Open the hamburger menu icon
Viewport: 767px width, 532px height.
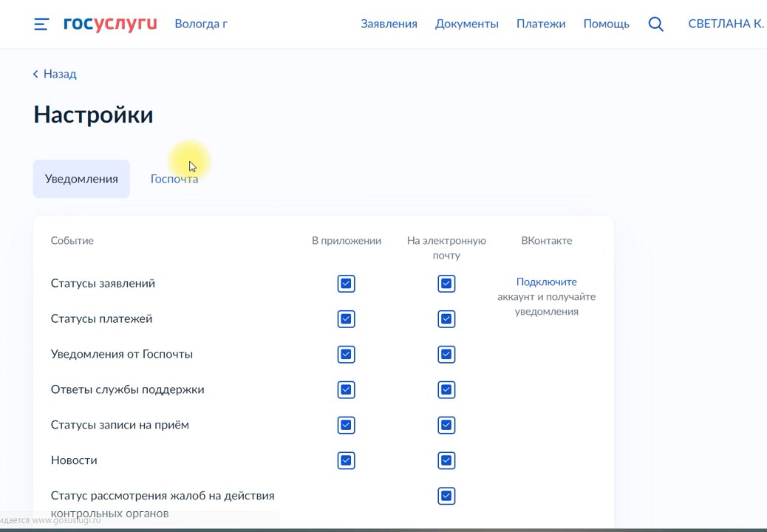[41, 24]
